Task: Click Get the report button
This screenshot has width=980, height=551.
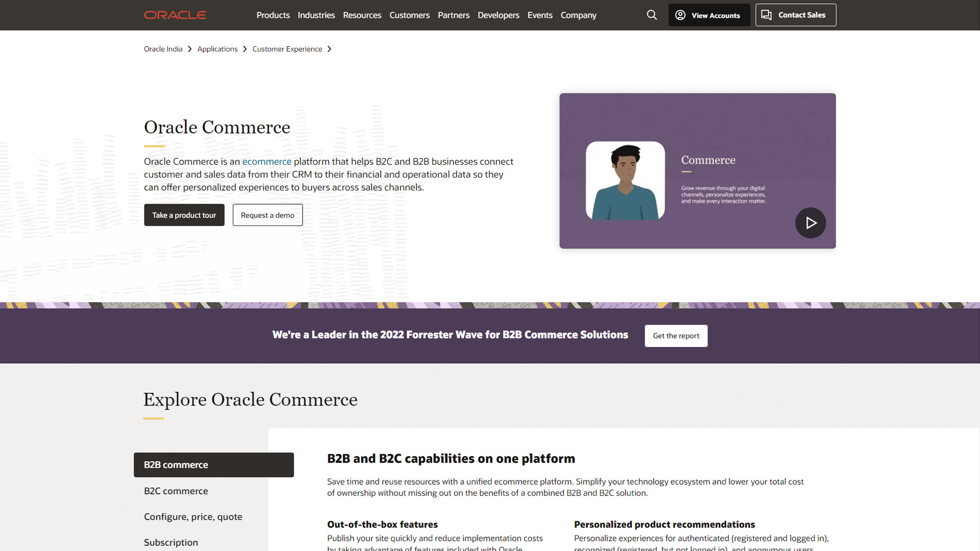Action: coord(676,336)
